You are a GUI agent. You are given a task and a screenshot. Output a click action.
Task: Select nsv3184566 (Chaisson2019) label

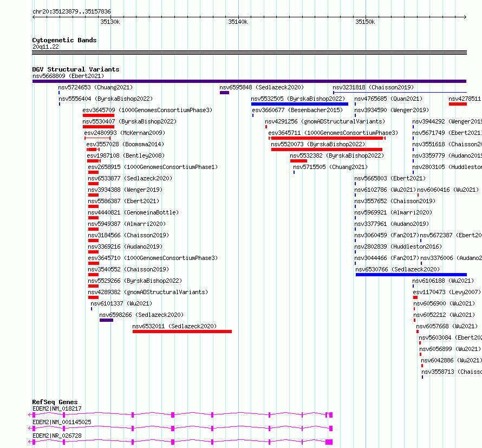(x=128, y=235)
